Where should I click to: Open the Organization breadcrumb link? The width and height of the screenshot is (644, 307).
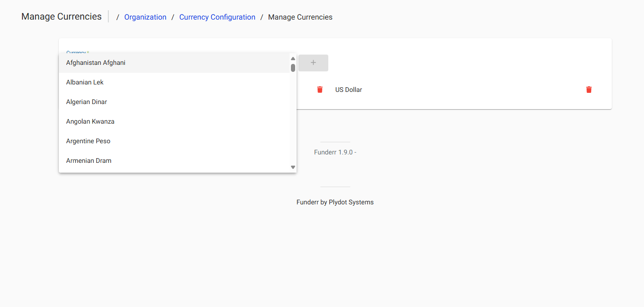pos(145,17)
